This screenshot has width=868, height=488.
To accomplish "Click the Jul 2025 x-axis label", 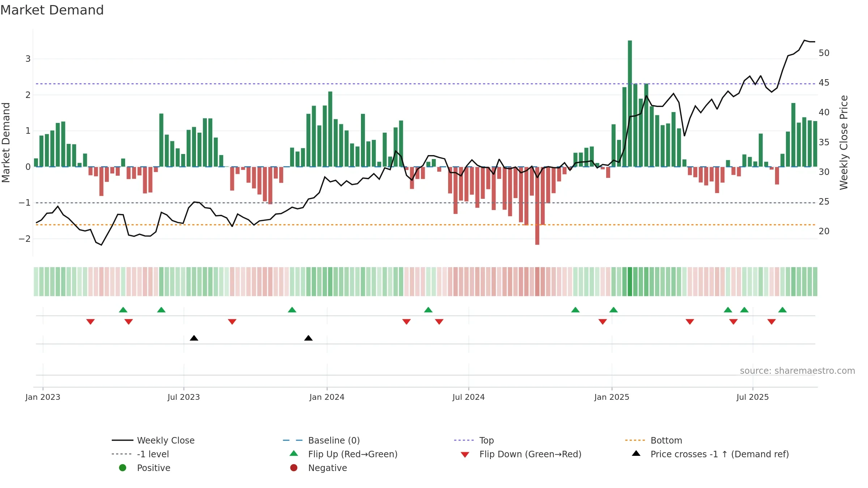I will coord(753,397).
